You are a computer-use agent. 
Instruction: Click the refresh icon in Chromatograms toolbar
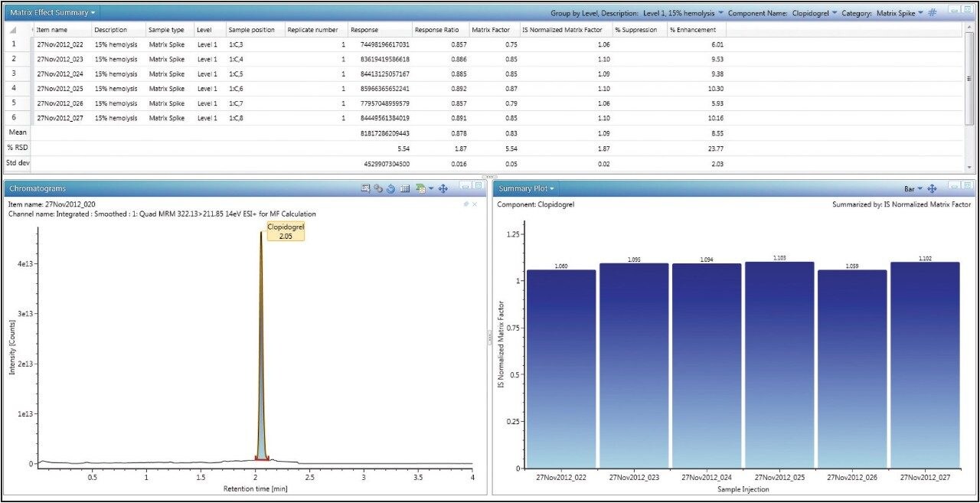tap(390, 188)
